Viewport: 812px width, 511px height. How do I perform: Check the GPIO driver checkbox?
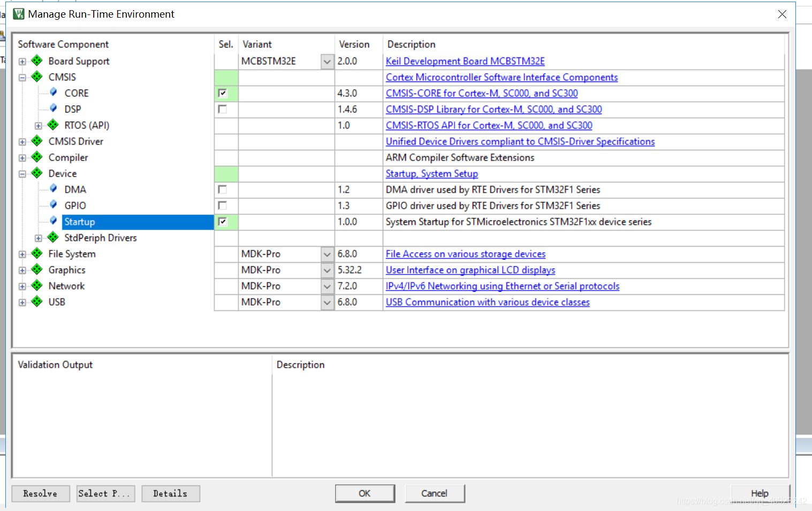tap(223, 205)
